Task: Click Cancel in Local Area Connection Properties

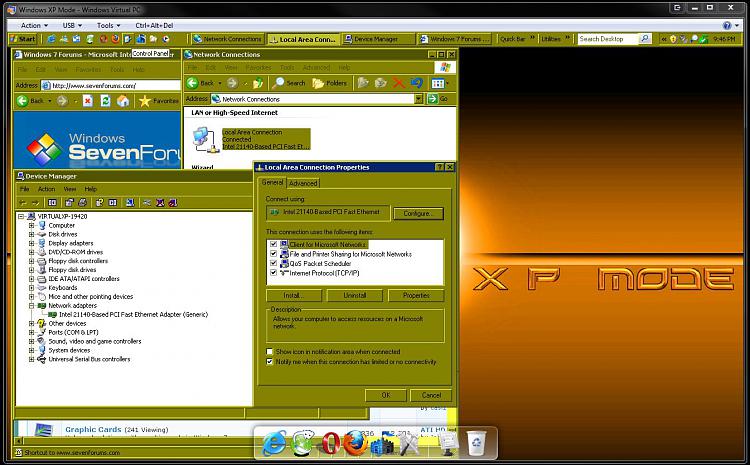Action: click(x=431, y=395)
